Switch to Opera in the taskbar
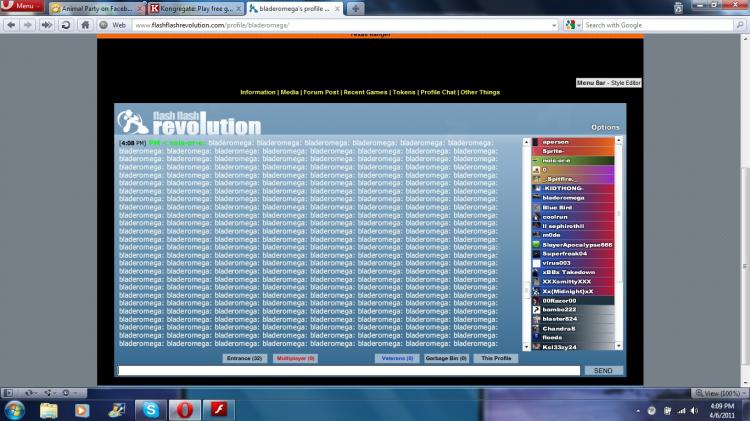Image resolution: width=750 pixels, height=421 pixels. coord(185,410)
